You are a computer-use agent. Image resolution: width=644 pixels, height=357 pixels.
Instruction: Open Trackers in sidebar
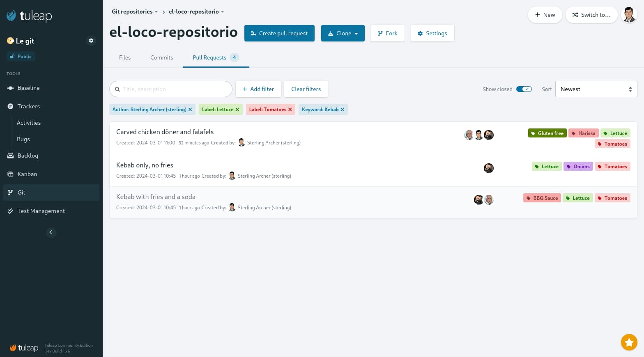pos(51,106)
